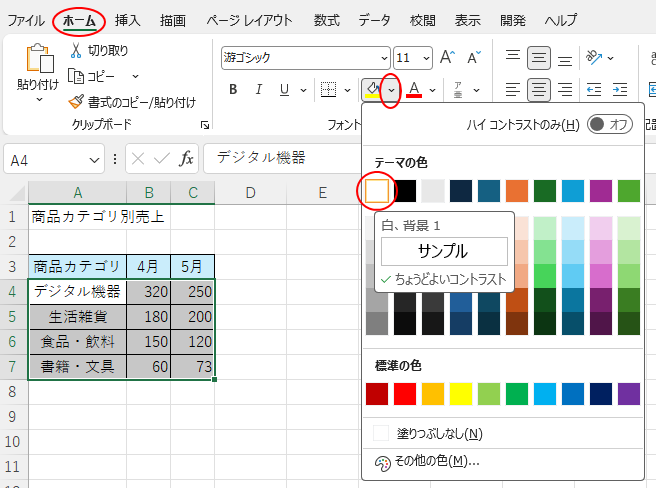
Task: Click the phonetic guide (ふりがな) icon
Action: coord(459,90)
